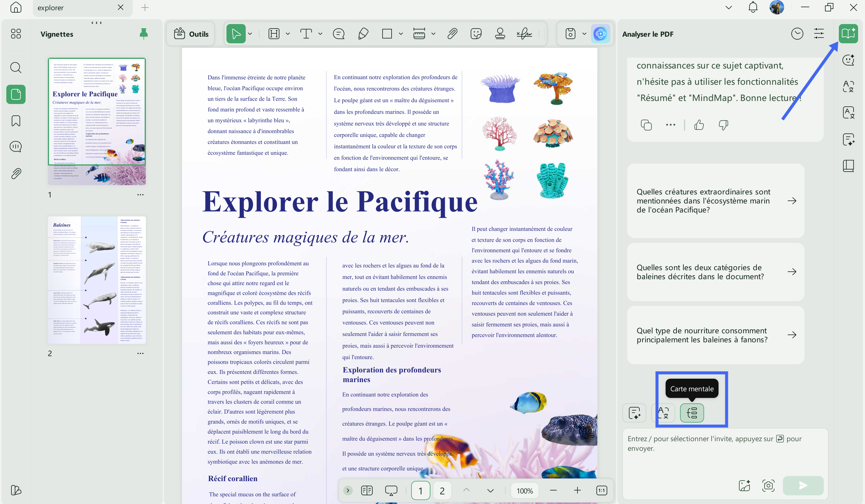Open the comments panel in left sidebar
Image resolution: width=865 pixels, height=504 pixels.
coord(16,147)
